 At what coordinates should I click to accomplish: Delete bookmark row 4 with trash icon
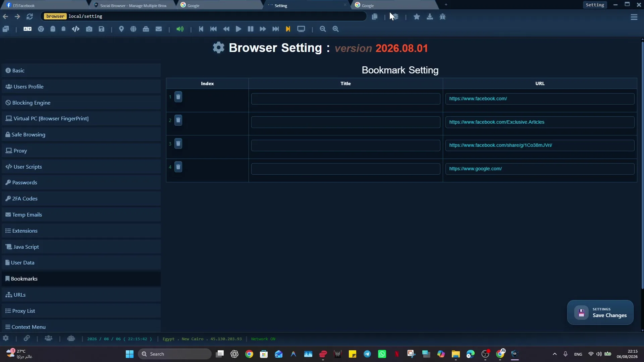coord(178,167)
